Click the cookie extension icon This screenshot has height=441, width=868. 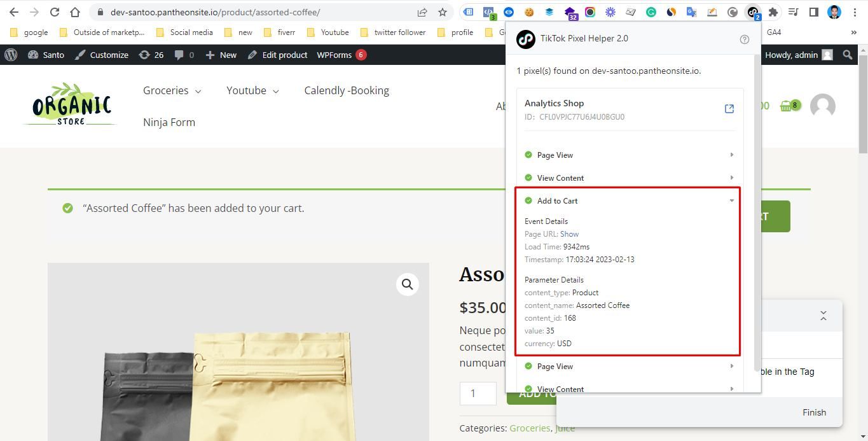[x=529, y=12]
